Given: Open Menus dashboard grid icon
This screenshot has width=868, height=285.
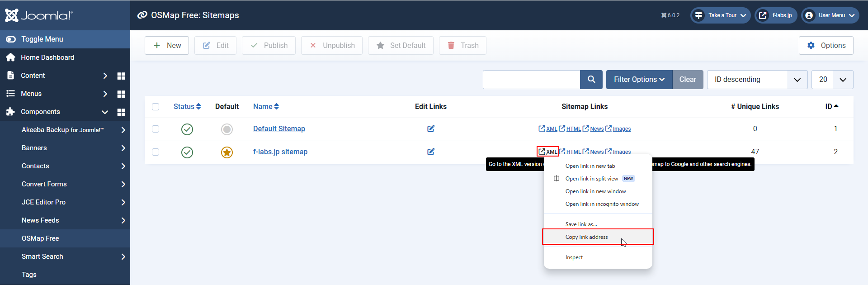Looking at the screenshot, I should click(121, 94).
